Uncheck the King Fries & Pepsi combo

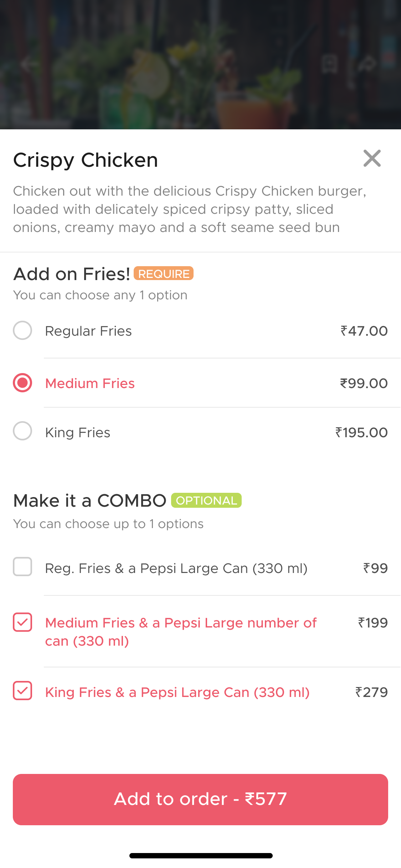[22, 691]
